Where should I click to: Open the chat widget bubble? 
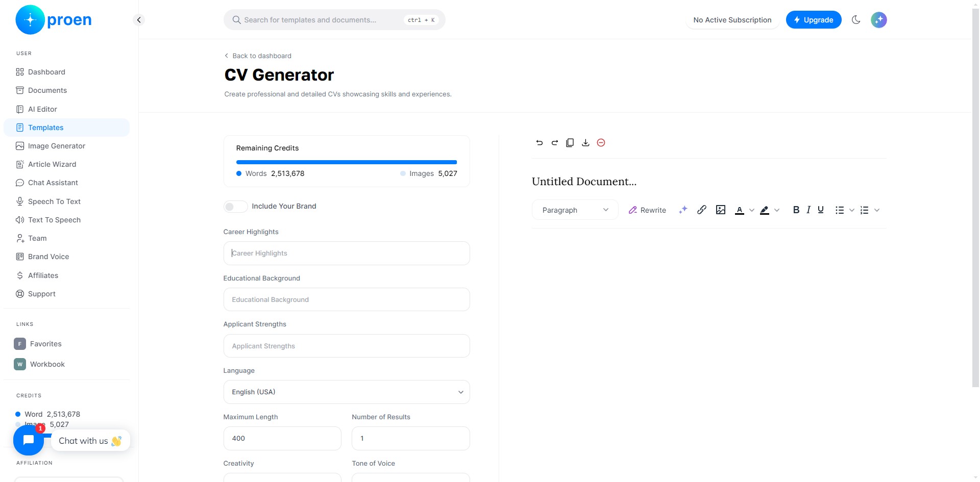[x=29, y=440]
